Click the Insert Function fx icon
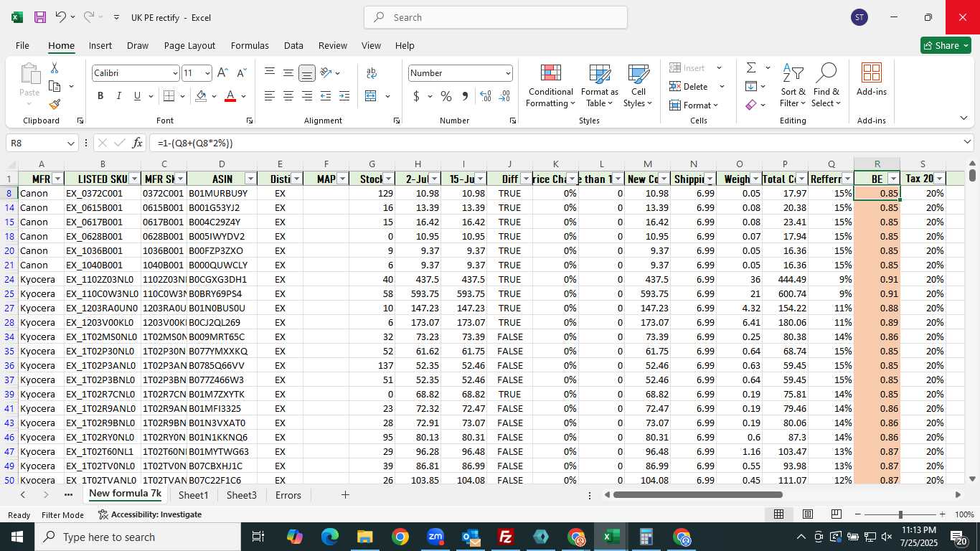 click(x=137, y=143)
